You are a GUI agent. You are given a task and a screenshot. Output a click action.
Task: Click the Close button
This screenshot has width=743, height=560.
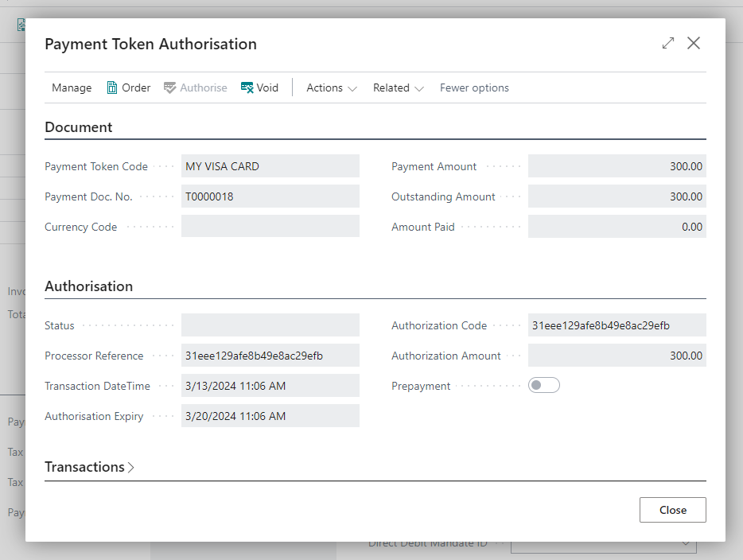pyautogui.click(x=673, y=510)
